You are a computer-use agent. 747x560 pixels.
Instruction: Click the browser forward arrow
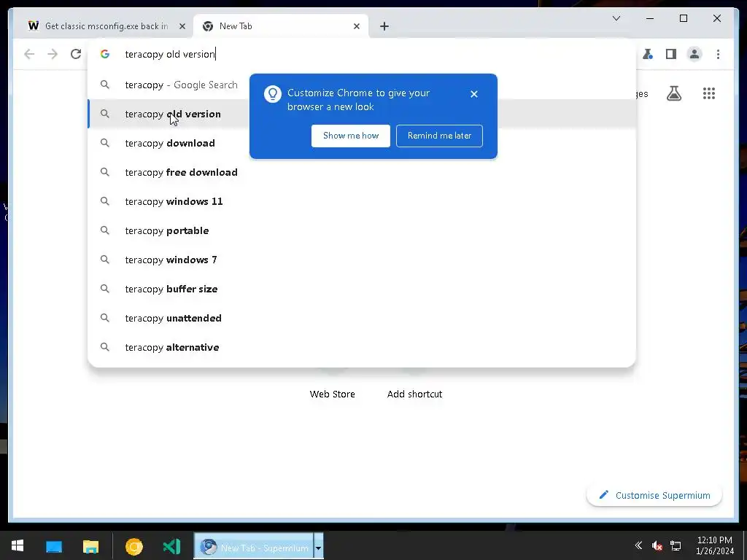coord(53,54)
